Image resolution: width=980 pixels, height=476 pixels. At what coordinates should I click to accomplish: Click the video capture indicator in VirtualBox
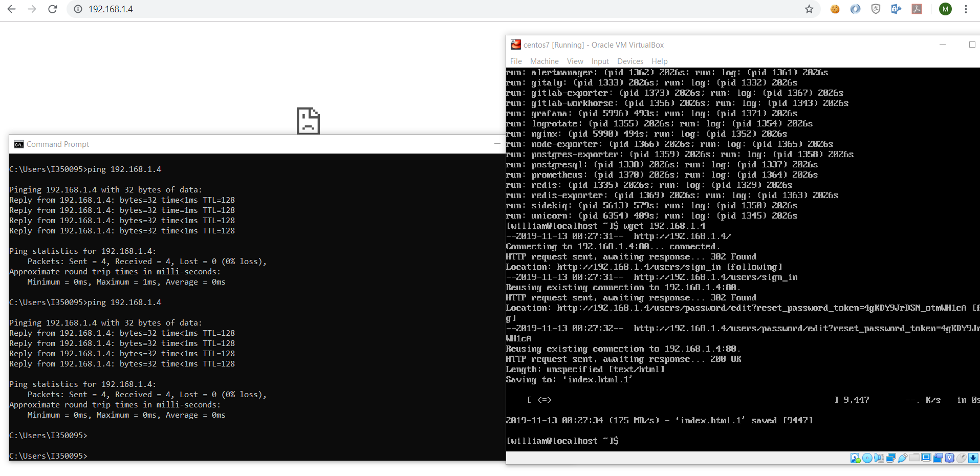coord(938,458)
